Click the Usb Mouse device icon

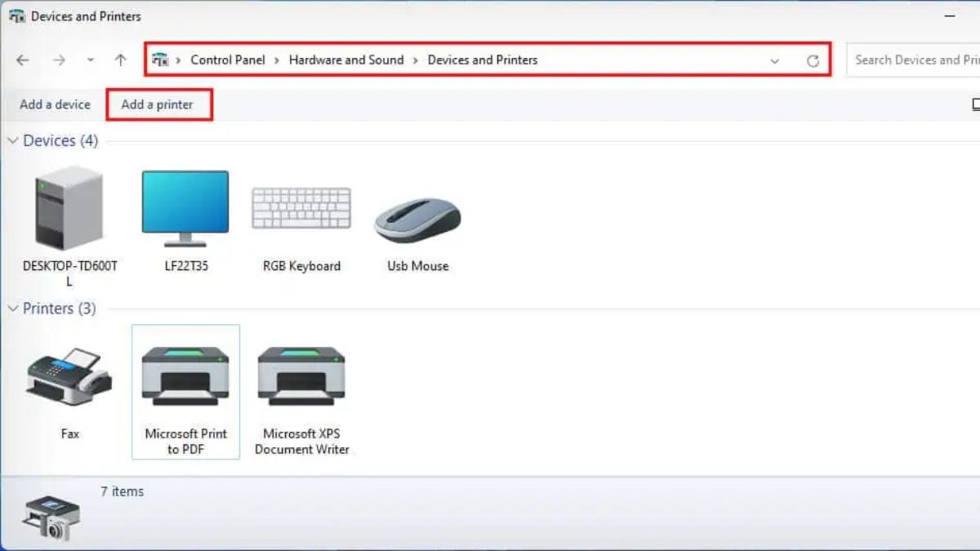[x=417, y=219]
